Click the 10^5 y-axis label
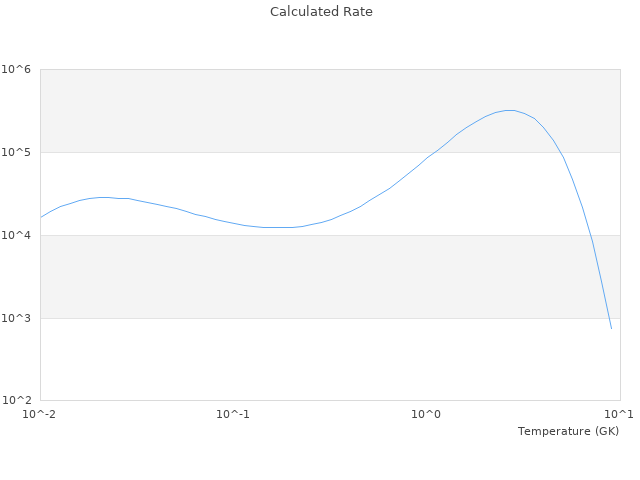Viewport: 640px width, 480px height. [x=17, y=153]
